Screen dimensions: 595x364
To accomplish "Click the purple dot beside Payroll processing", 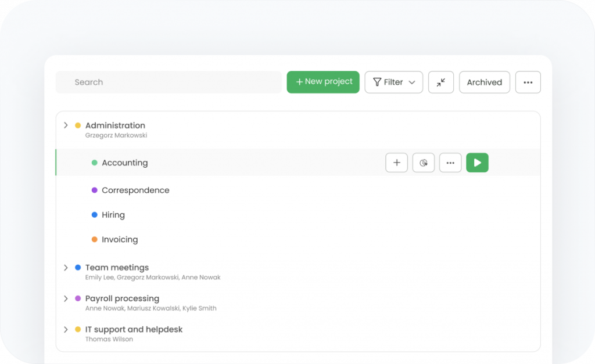I will coord(78,298).
